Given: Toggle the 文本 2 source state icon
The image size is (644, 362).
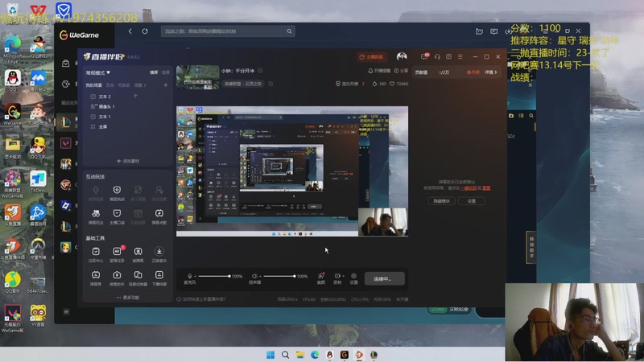Looking at the screenshot, I should [x=135, y=96].
